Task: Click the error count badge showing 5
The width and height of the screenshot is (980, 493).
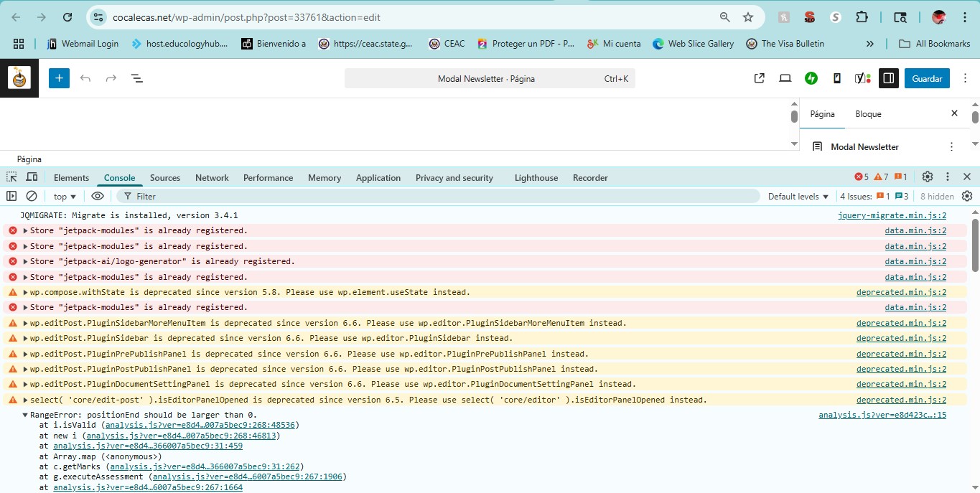Action: click(x=862, y=177)
